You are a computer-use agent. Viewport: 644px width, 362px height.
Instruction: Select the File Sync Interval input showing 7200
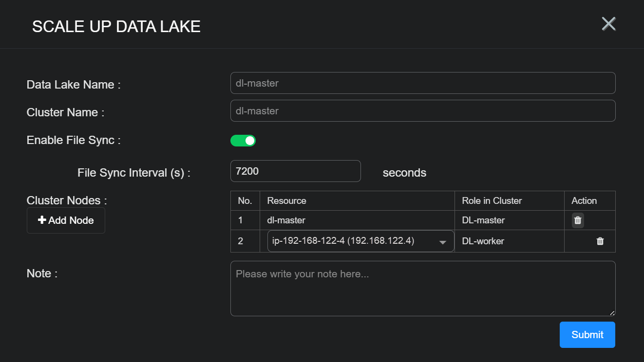295,171
